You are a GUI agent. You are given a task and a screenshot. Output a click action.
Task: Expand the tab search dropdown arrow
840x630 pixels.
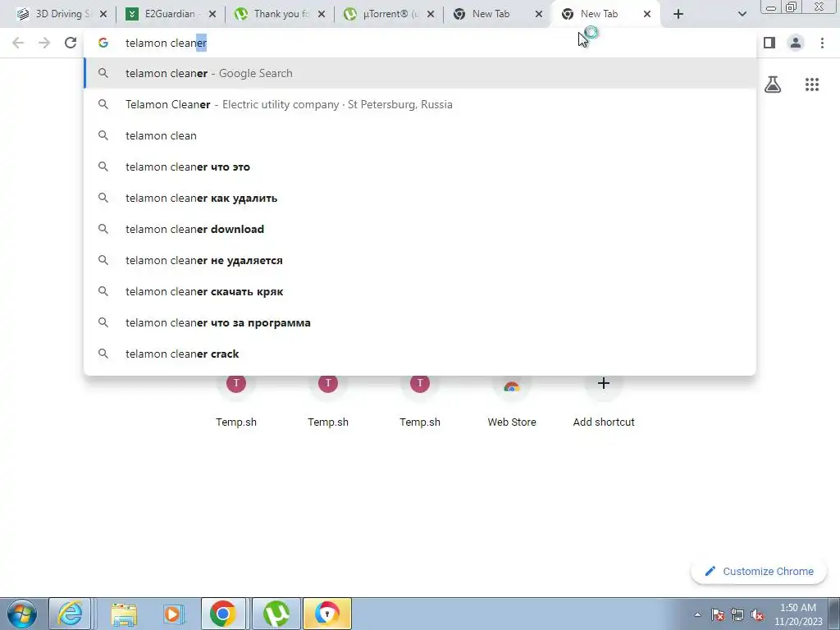(x=742, y=15)
